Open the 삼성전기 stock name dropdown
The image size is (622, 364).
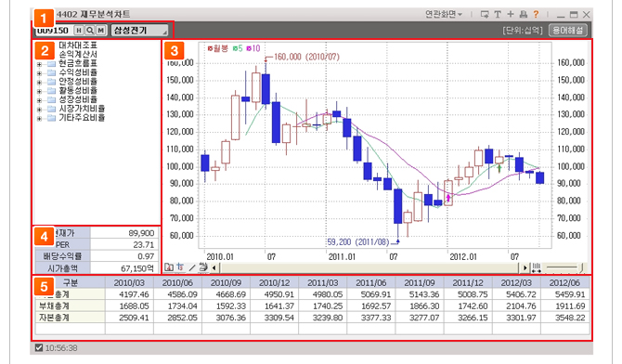pos(139,30)
